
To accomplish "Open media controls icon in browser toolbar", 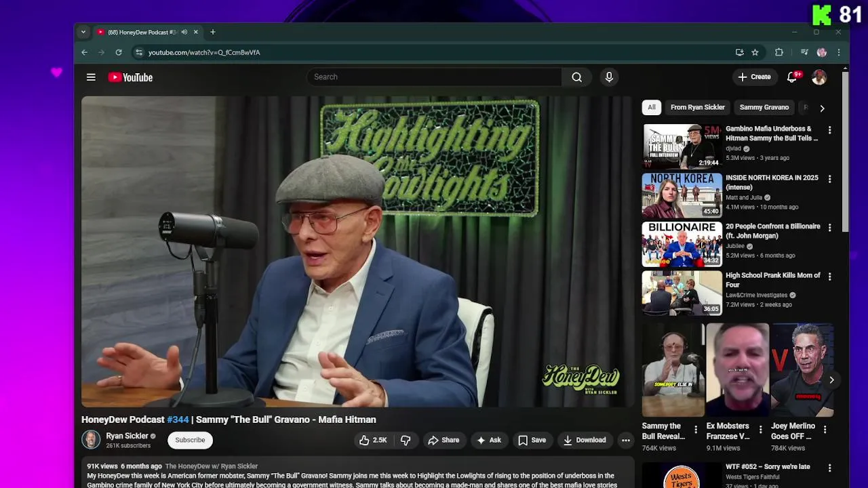I will (804, 52).
